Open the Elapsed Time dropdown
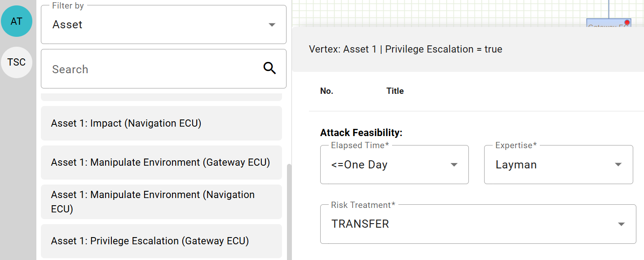 tap(454, 164)
